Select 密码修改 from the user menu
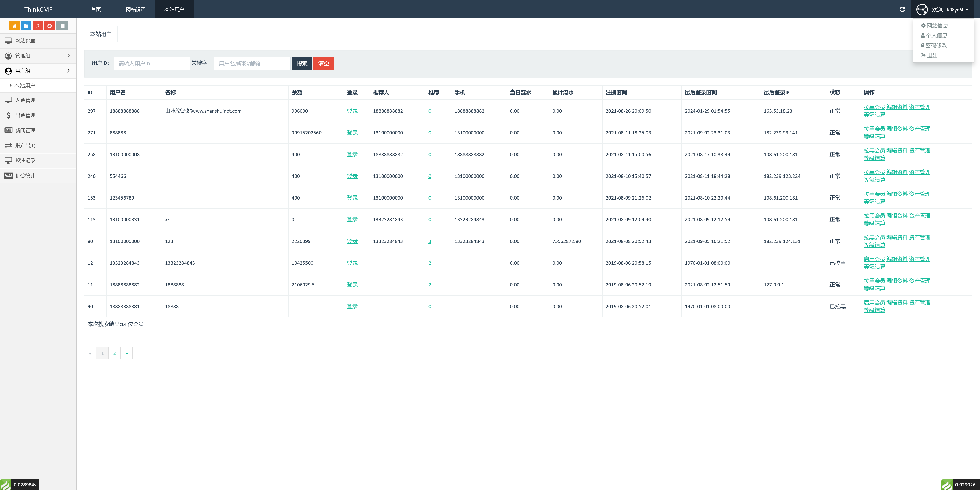The height and width of the screenshot is (490, 980). tap(936, 45)
